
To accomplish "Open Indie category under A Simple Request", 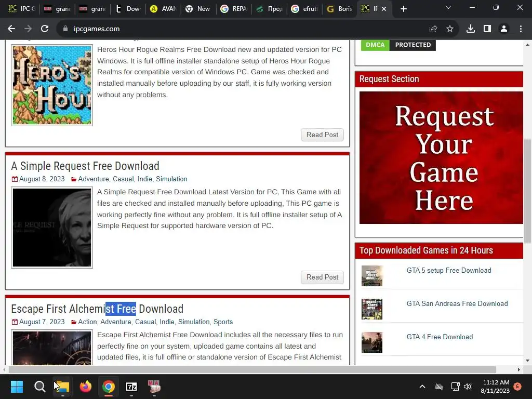I will point(145,179).
